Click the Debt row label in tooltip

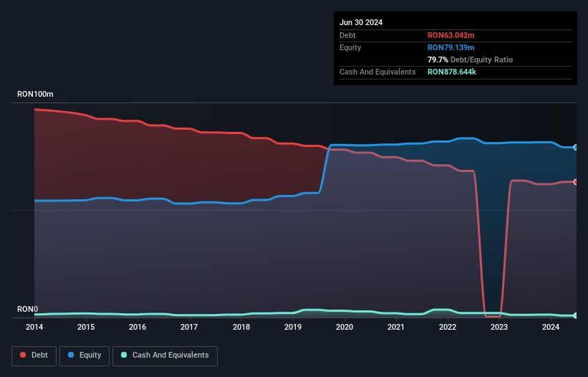click(x=347, y=35)
